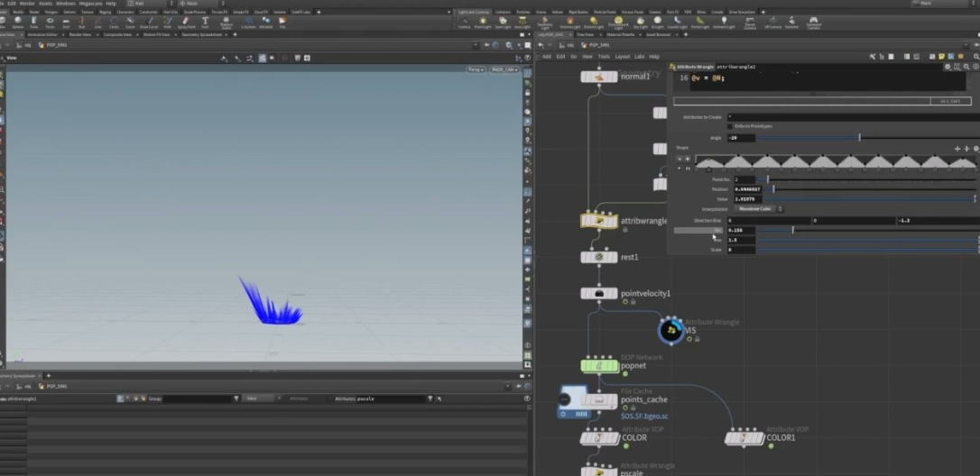The image size is (980, 476).
Task: Click the popnet DOP Network node icon
Action: (x=598, y=365)
